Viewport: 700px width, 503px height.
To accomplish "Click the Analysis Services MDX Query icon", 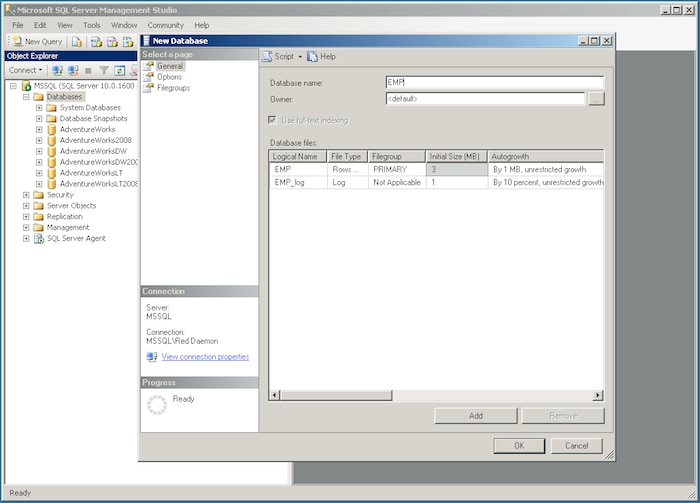I will point(96,42).
